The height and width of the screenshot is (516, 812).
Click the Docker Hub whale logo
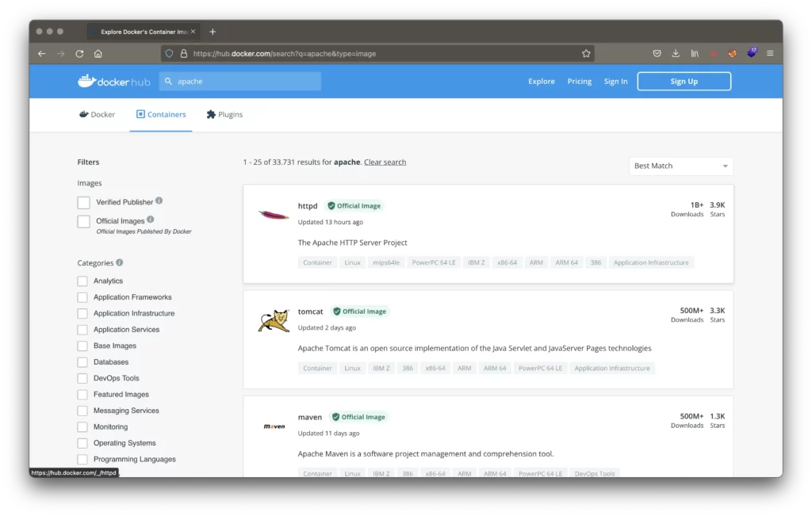coord(114,82)
